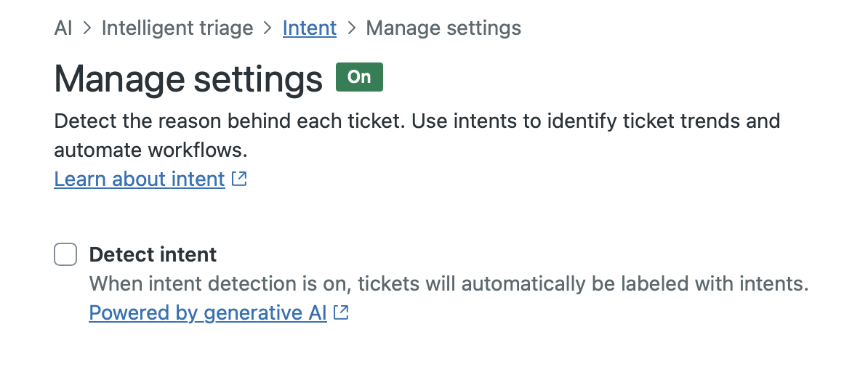Viewport: 868px width, 388px height.
Task: Click the breadcrumb chevron after AI
Action: coord(87,28)
